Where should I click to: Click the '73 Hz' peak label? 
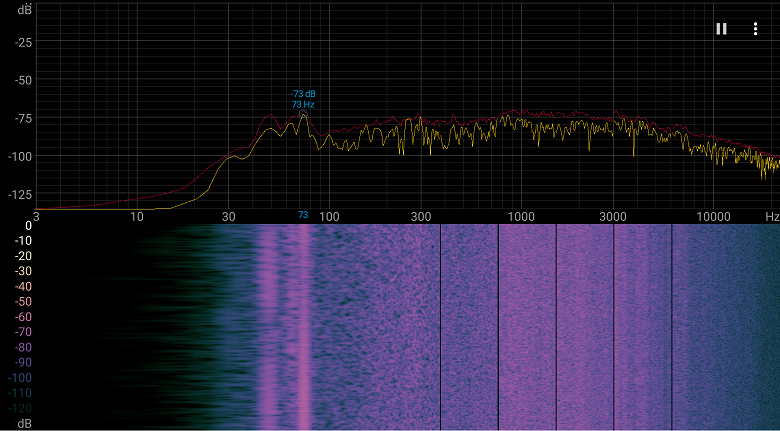[303, 105]
